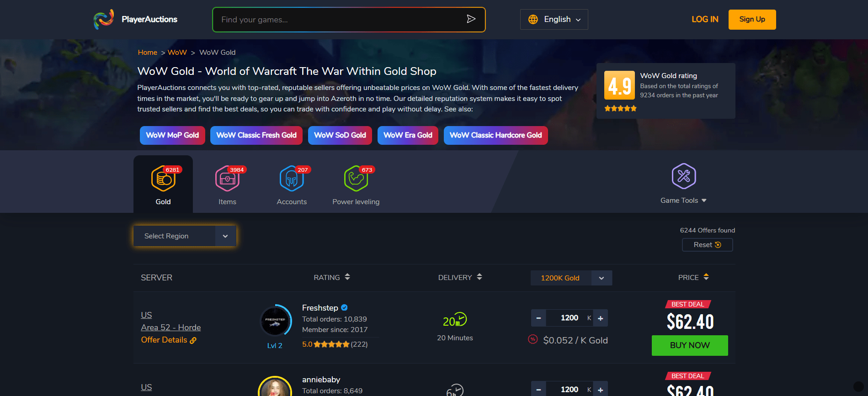Open the Accounts helmet icon

pyautogui.click(x=292, y=179)
